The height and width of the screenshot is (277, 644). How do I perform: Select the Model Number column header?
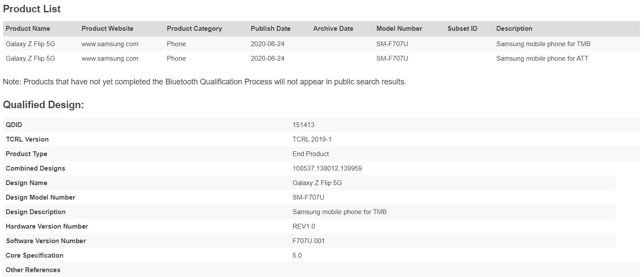399,29
